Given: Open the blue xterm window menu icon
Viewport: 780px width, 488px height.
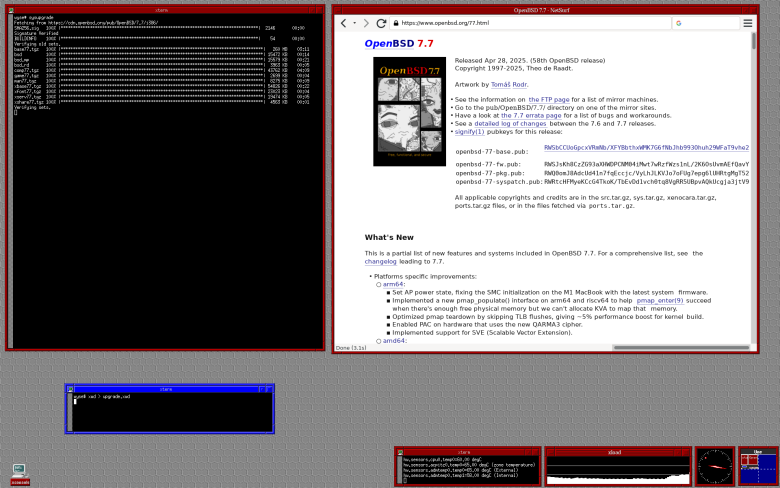Looking at the screenshot, I should tap(70, 389).
